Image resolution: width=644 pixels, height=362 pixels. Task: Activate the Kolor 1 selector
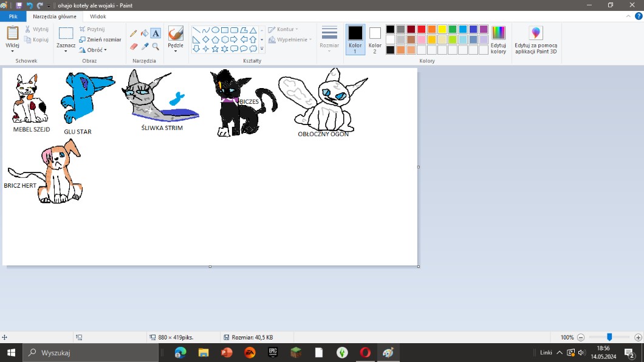(355, 40)
